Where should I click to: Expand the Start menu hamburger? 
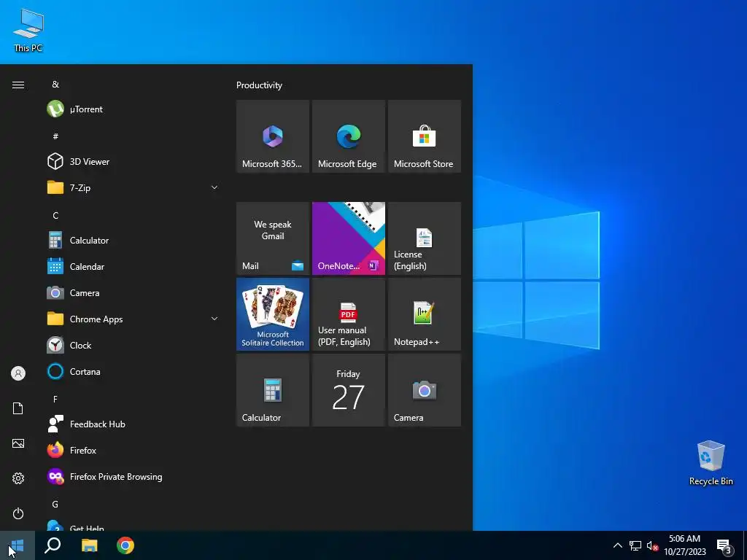pyautogui.click(x=18, y=85)
